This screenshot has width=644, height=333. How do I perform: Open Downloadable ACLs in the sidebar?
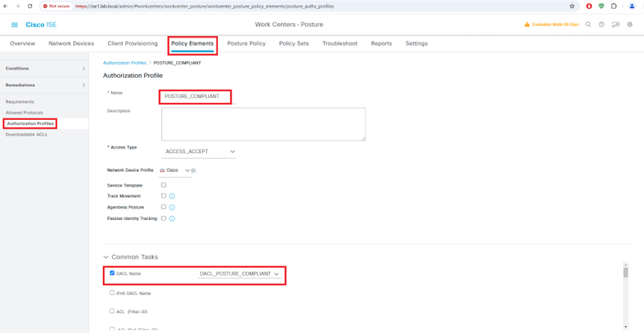tap(26, 134)
